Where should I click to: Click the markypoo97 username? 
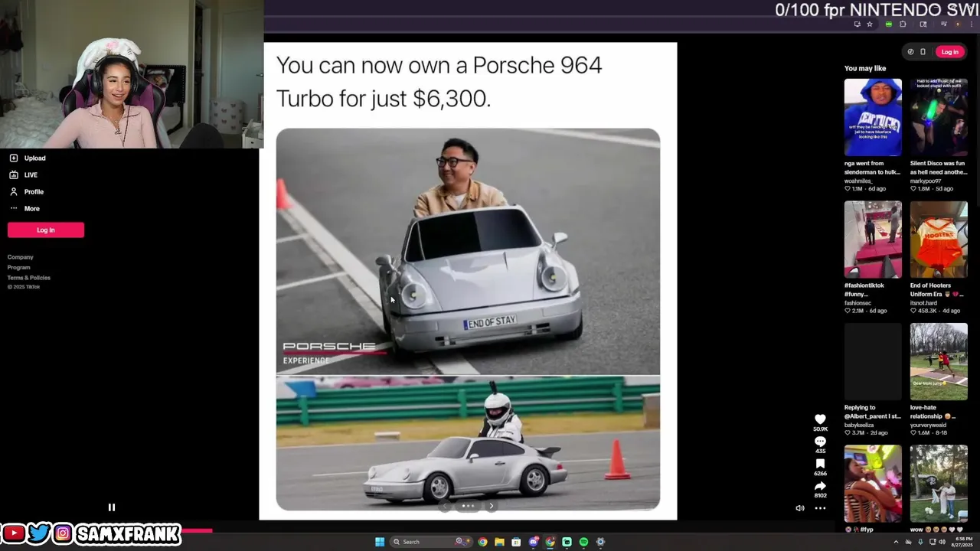click(x=925, y=181)
